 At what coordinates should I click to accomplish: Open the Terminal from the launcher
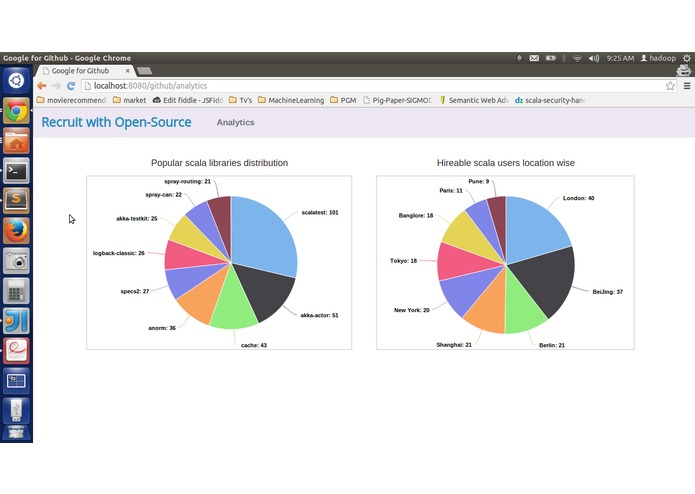[16, 171]
